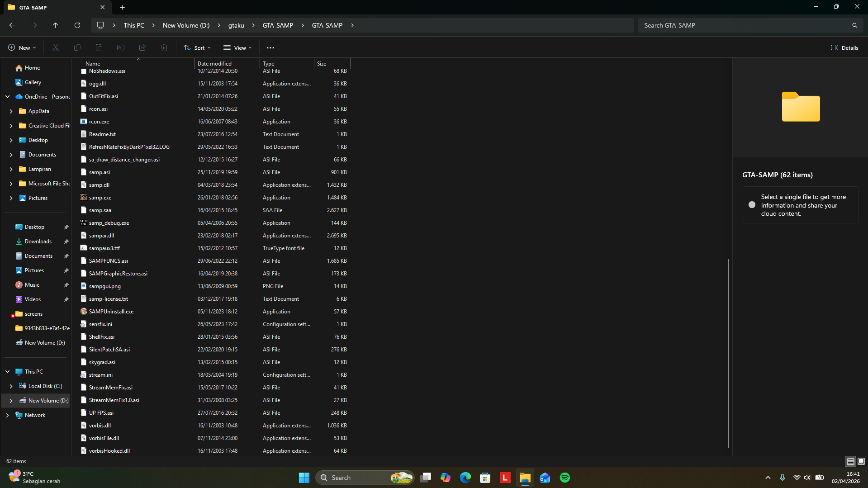This screenshot has height=488, width=868.
Task: Open network Wi-Fi tray icon
Action: (x=797, y=478)
